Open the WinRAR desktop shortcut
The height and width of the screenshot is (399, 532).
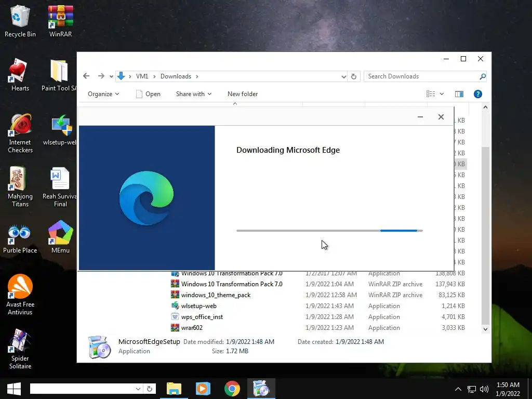[60, 21]
